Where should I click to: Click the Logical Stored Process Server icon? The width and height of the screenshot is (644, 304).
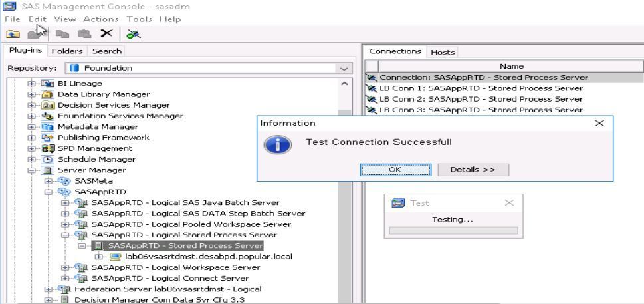(81, 235)
